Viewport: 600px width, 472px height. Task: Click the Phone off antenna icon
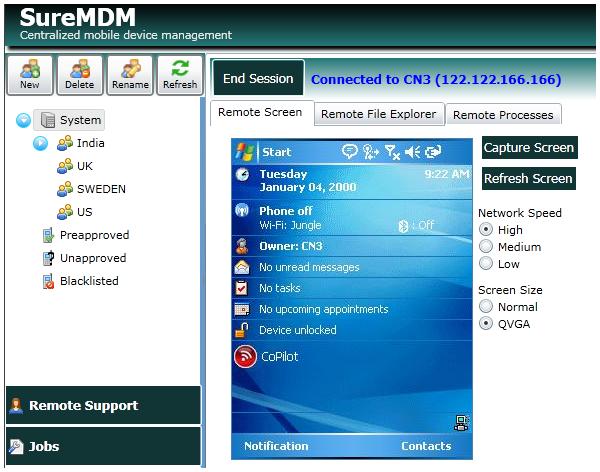point(242,210)
